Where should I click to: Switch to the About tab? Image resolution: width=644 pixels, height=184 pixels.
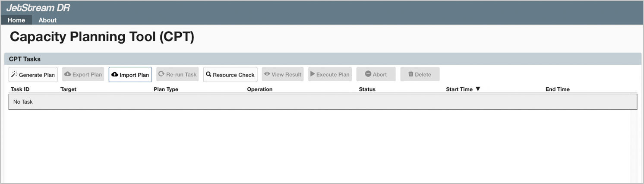[47, 20]
